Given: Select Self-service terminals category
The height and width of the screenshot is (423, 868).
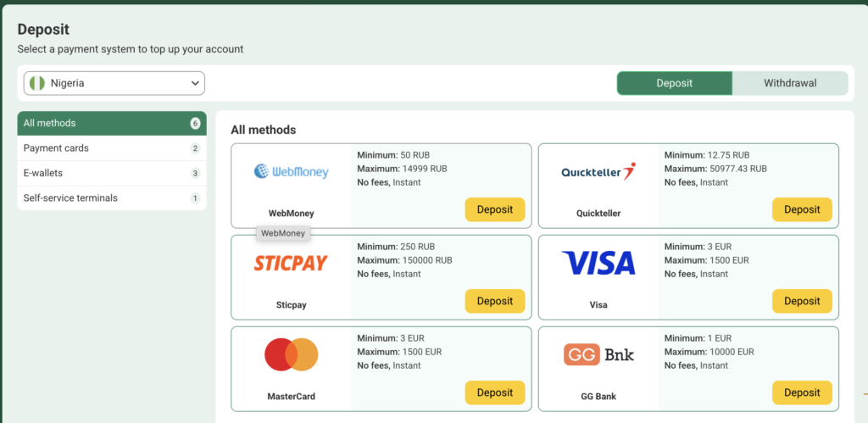Looking at the screenshot, I should click(112, 198).
